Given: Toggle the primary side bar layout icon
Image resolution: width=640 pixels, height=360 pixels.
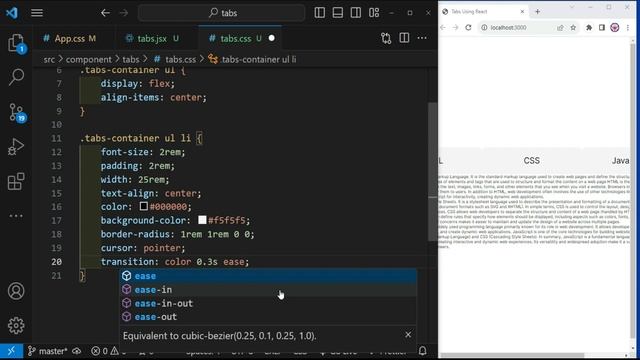Looking at the screenshot, I should (x=320, y=13).
